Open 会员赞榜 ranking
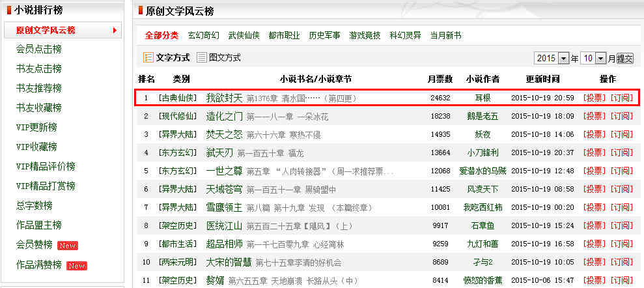Image resolution: width=644 pixels, height=288 pixels. [34, 245]
